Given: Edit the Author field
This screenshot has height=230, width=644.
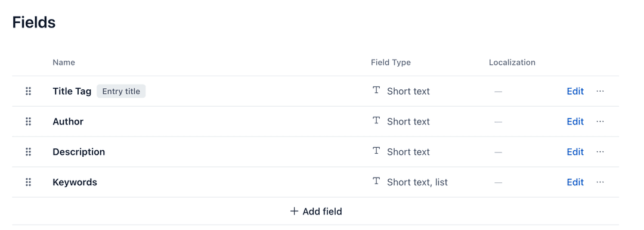Looking at the screenshot, I should [x=575, y=122].
